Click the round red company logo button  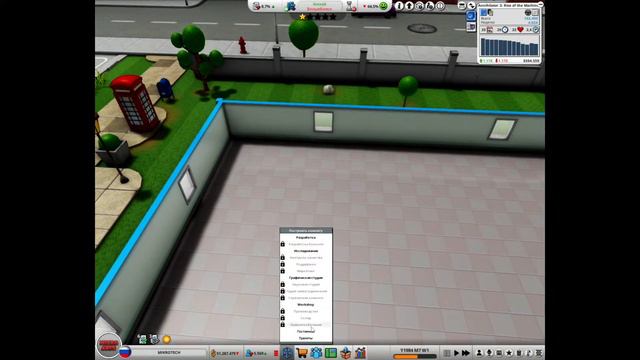point(109,345)
